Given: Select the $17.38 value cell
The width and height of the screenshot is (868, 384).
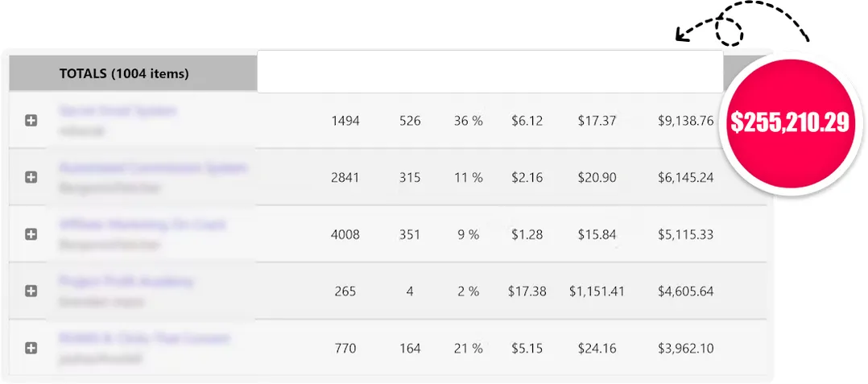Looking at the screenshot, I should tap(527, 291).
